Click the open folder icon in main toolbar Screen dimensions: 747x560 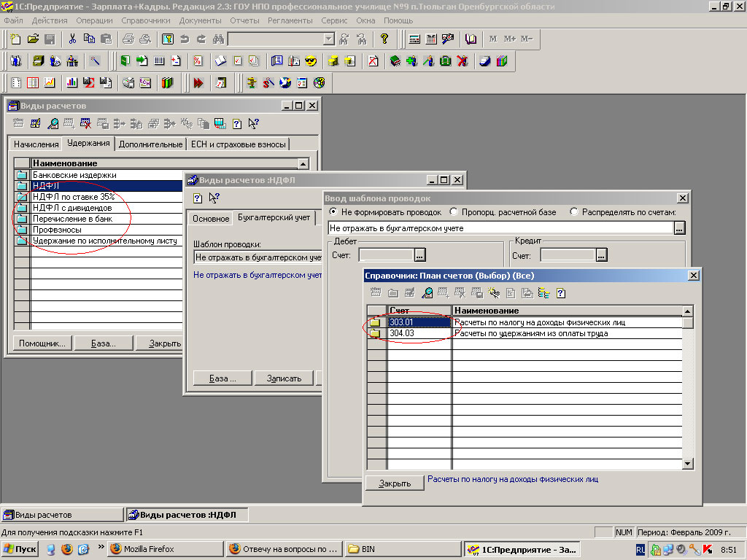(x=33, y=39)
